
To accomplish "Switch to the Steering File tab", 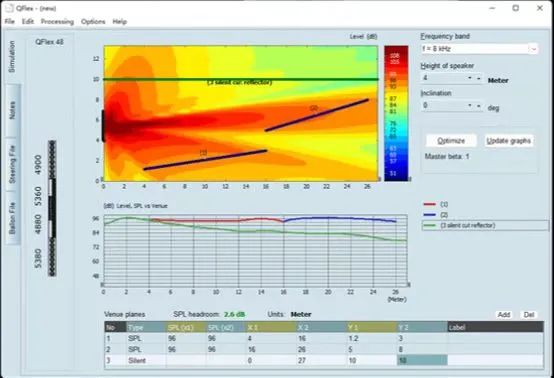I will [x=12, y=164].
